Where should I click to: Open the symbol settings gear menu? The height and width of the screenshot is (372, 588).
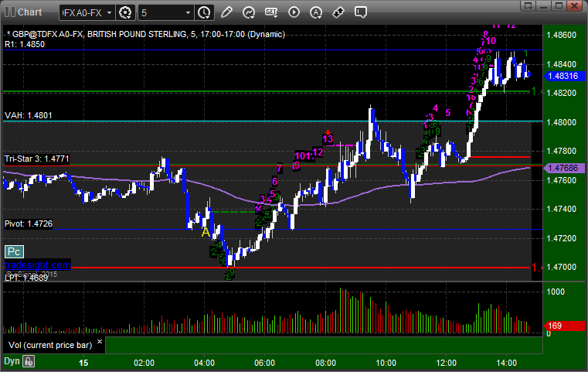click(x=125, y=12)
